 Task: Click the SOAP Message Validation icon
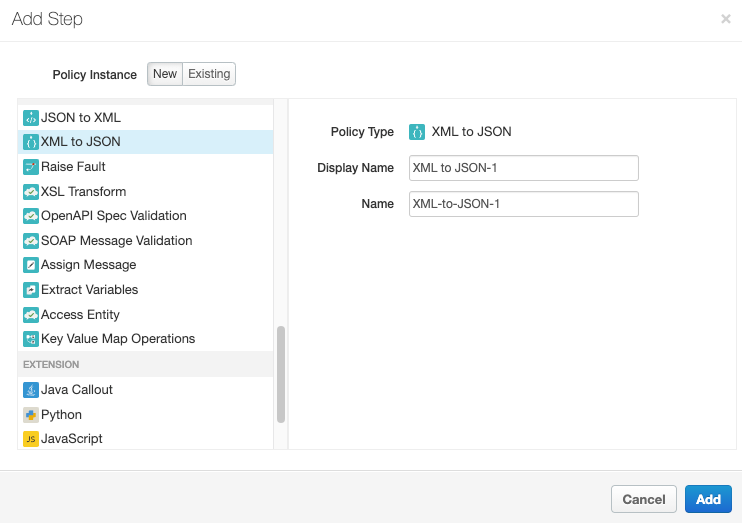click(x=30, y=241)
